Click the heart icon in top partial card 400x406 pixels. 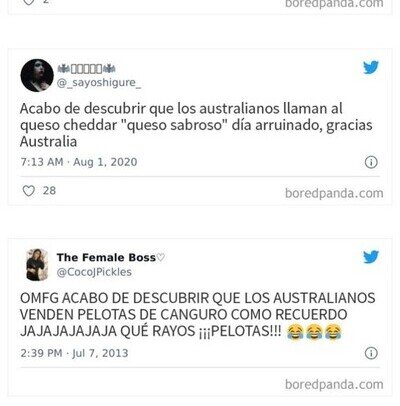click(x=29, y=2)
